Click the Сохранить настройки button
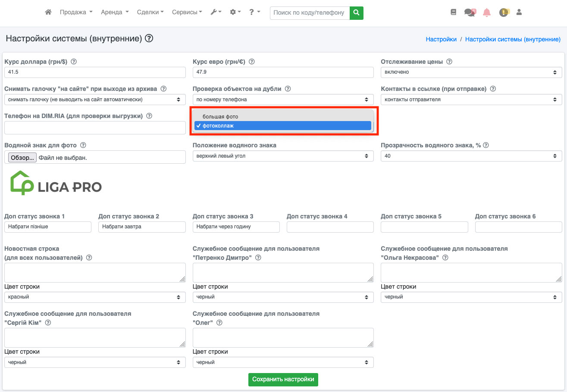The width and height of the screenshot is (567, 392). coord(283,380)
